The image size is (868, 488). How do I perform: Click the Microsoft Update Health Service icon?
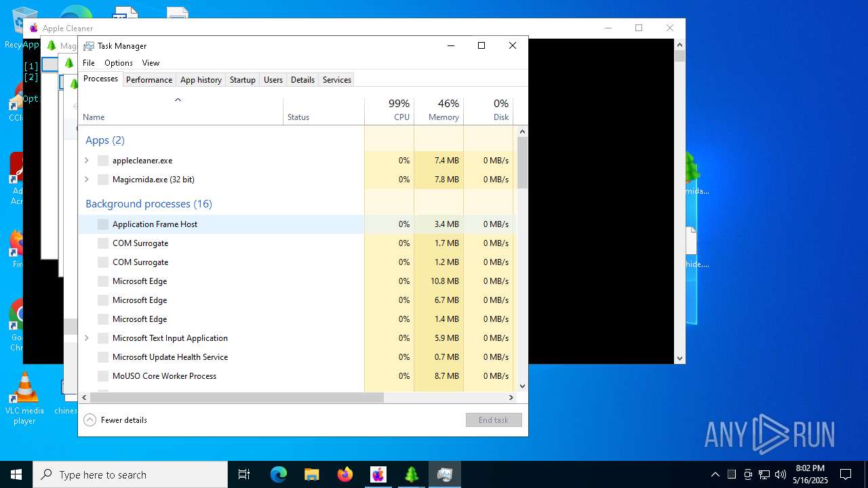[103, 357]
